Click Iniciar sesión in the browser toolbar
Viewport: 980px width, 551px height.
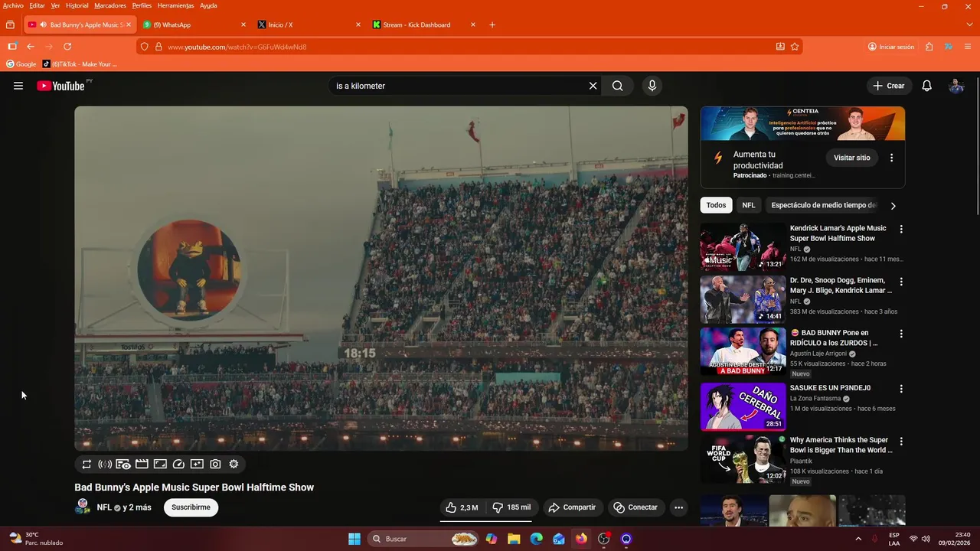pyautogui.click(x=891, y=47)
